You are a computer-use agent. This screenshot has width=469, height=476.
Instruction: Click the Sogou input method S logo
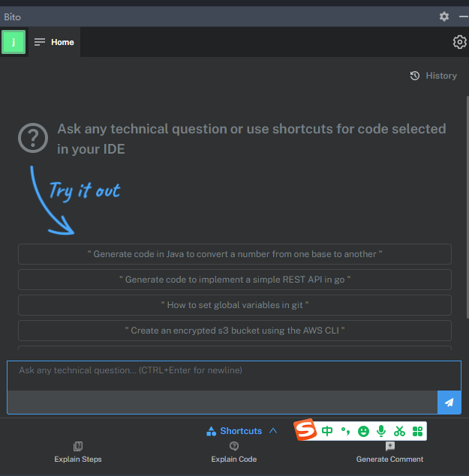point(305,430)
